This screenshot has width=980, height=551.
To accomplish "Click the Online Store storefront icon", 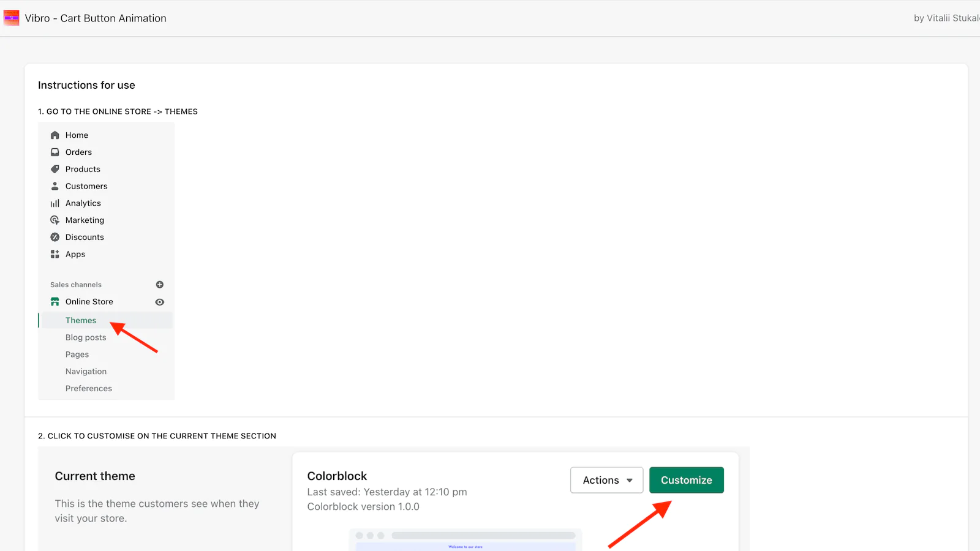I will (x=55, y=302).
